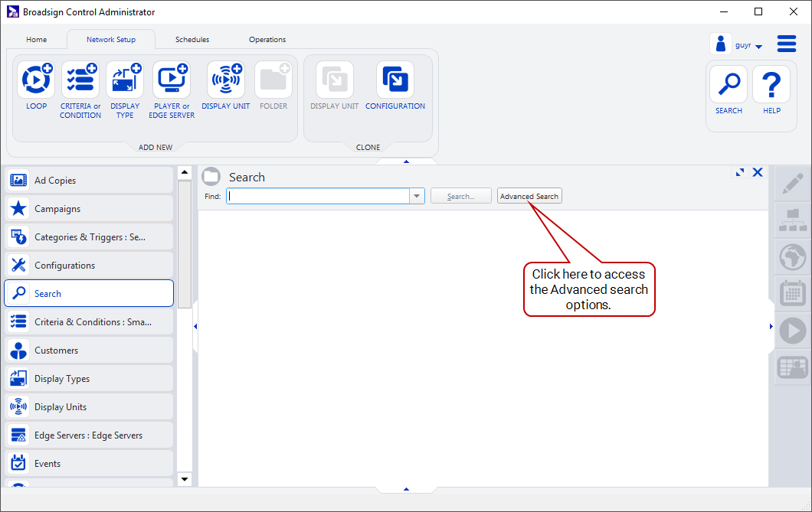Image resolution: width=812 pixels, height=512 pixels.
Task: Add a new Display Unit
Action: pyautogui.click(x=226, y=80)
